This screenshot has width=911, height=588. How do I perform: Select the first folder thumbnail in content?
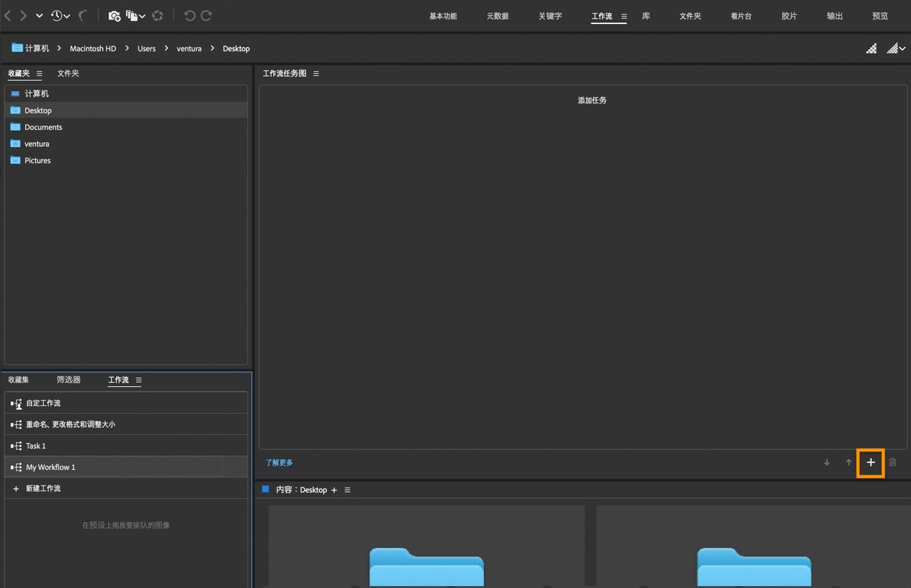click(x=426, y=546)
